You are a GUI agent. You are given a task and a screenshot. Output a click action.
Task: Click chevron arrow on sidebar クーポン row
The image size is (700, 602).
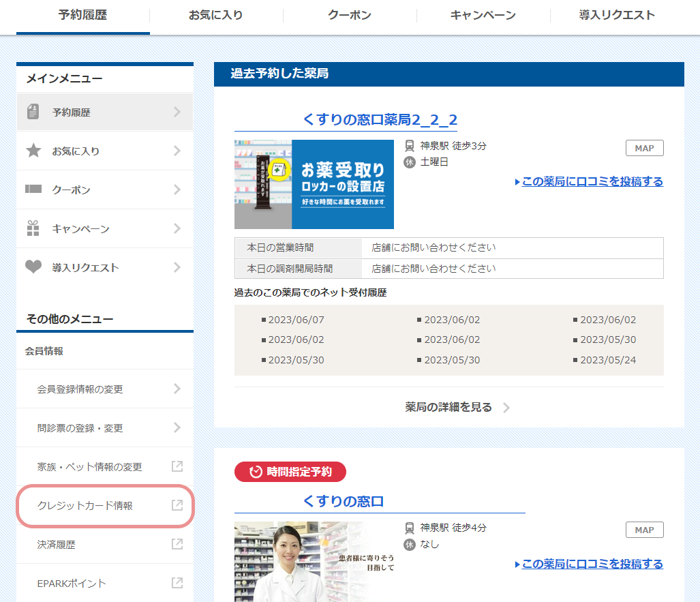click(177, 190)
